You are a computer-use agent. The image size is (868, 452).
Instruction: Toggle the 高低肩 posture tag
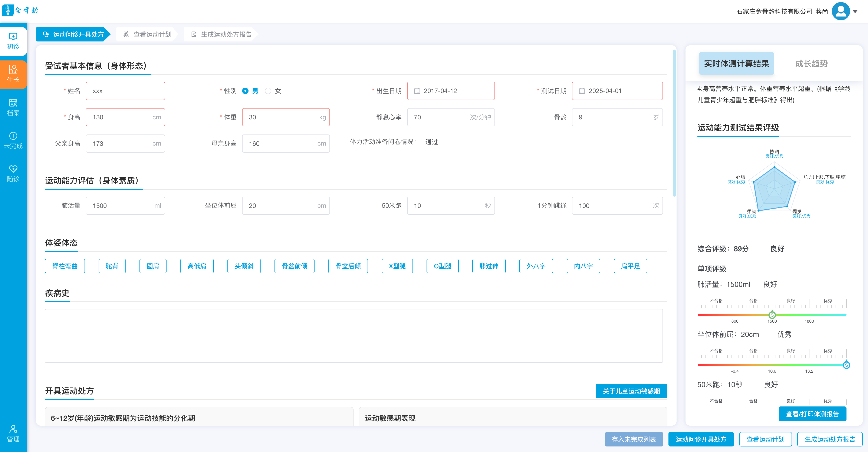click(x=197, y=266)
